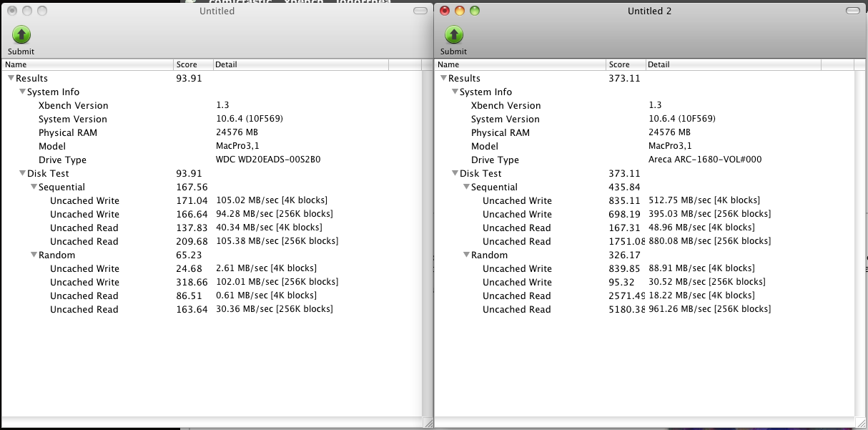Click Detail column header in Untitled window

tap(300, 64)
